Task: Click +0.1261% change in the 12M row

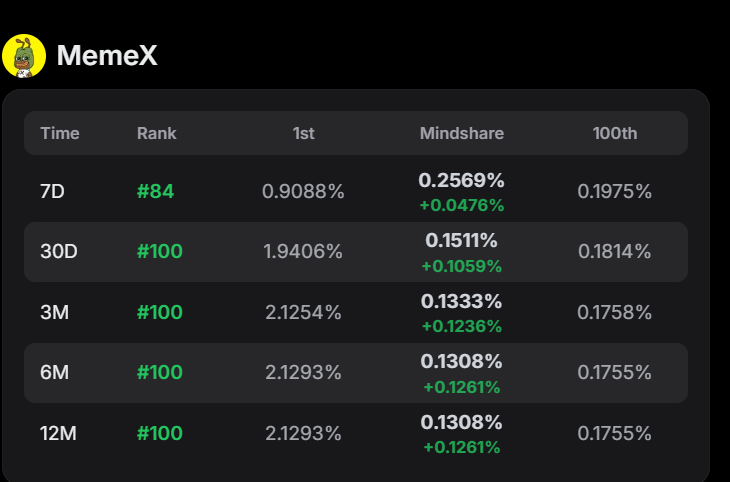Action: [462, 448]
